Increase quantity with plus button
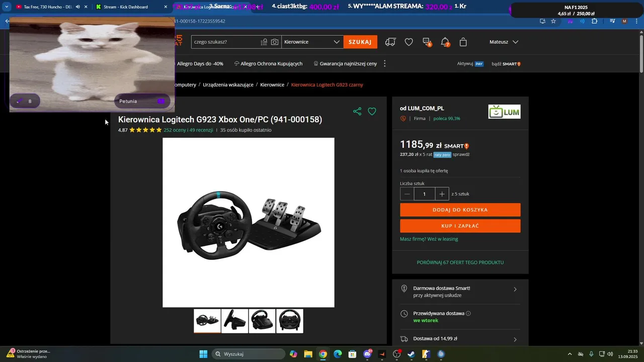644x362 pixels. 442,194
